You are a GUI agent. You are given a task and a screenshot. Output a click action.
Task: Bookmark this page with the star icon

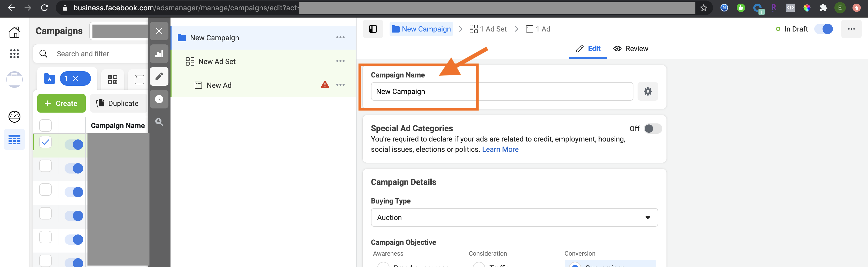click(703, 8)
